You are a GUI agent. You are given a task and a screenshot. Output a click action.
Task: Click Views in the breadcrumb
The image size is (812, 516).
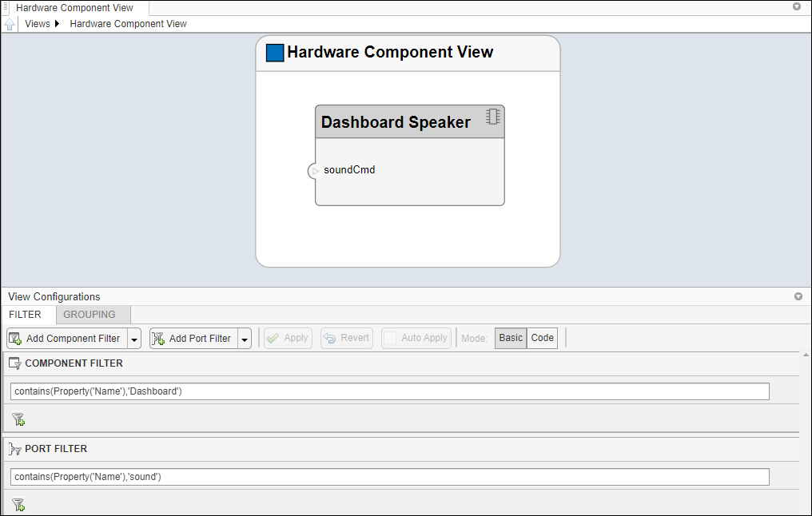pyautogui.click(x=38, y=24)
